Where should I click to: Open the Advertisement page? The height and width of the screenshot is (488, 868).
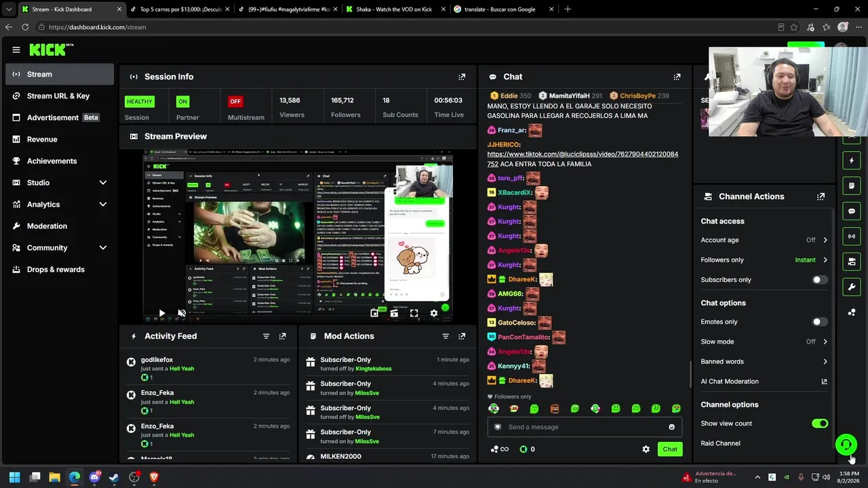(60, 118)
